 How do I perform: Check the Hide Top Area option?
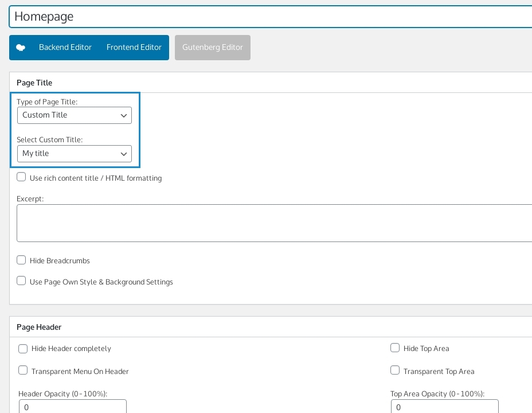[395, 348]
